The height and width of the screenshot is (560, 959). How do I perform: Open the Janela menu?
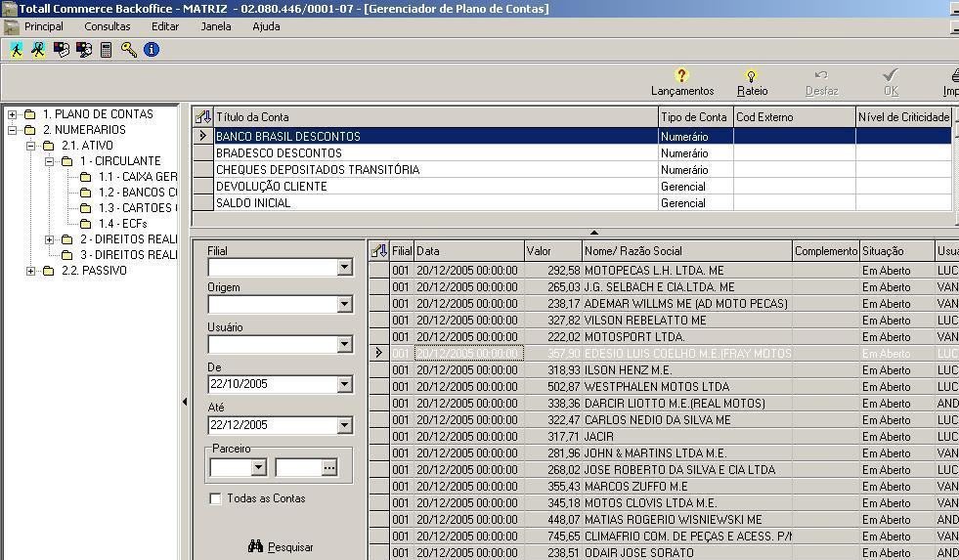pyautogui.click(x=216, y=27)
